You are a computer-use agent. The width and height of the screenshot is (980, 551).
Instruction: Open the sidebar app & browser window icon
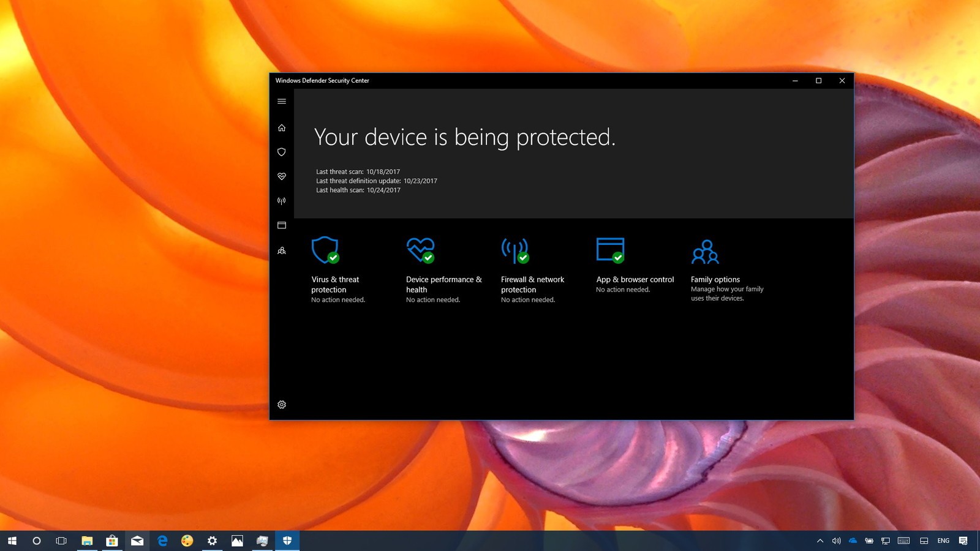pyautogui.click(x=282, y=225)
